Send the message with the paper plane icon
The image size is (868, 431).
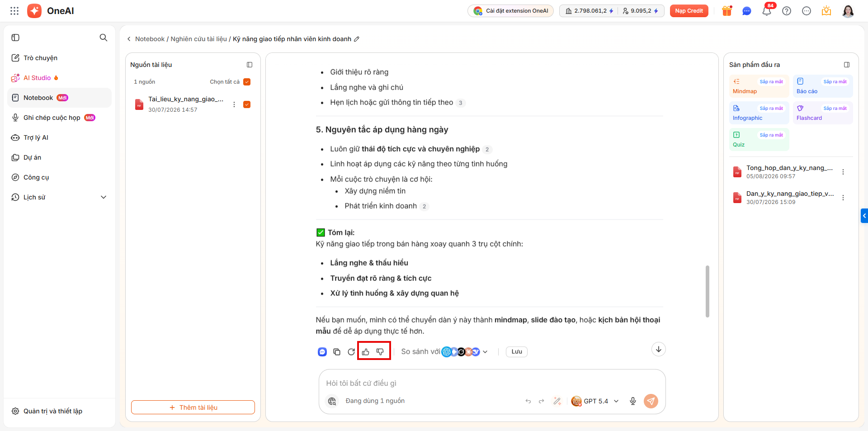tap(651, 401)
